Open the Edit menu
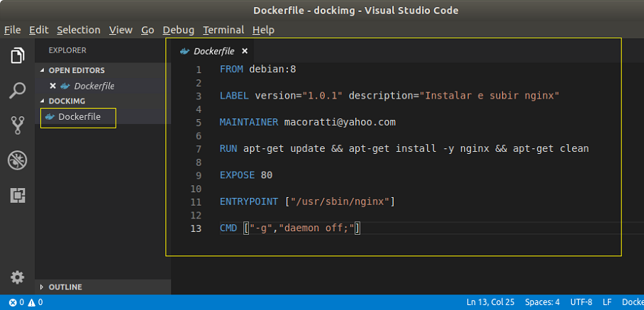Viewport: 644px width, 310px height. tap(38, 30)
